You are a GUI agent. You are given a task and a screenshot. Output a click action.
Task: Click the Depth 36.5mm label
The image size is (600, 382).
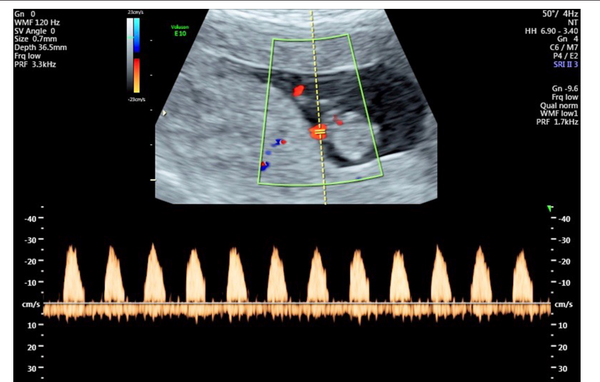click(x=41, y=47)
